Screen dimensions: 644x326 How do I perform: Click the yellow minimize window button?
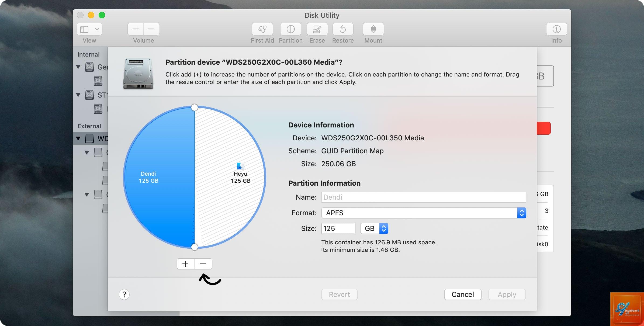(91, 15)
